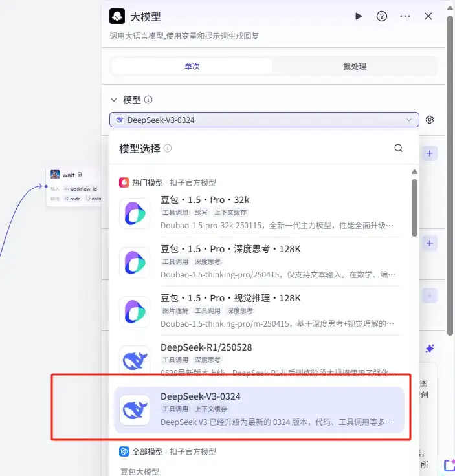
Task: Click the AI sparkle generate icon
Action: 430,349
